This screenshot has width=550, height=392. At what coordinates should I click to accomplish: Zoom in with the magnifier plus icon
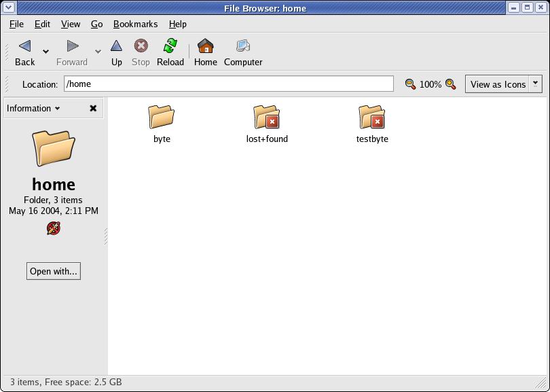[x=450, y=84]
